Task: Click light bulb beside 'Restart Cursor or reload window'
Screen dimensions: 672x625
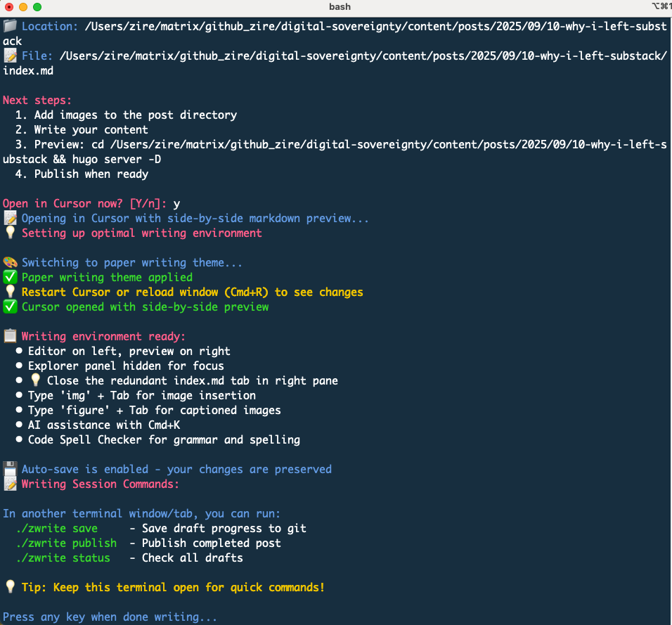Action: click(10, 292)
